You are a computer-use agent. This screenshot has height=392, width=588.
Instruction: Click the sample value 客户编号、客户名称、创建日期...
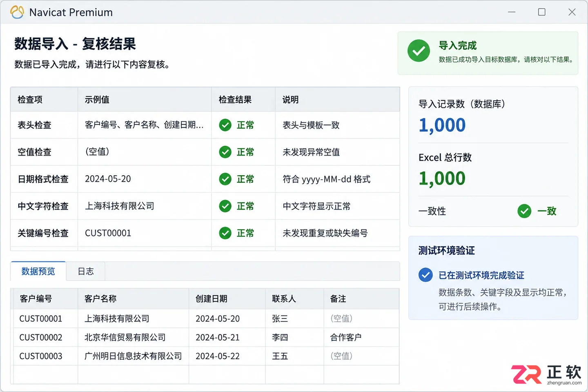[144, 125]
